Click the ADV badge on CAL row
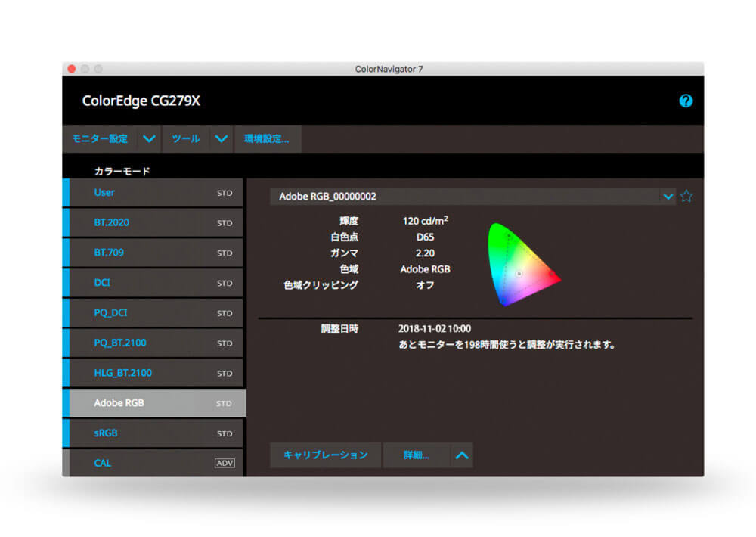The image size is (756, 537). click(225, 463)
